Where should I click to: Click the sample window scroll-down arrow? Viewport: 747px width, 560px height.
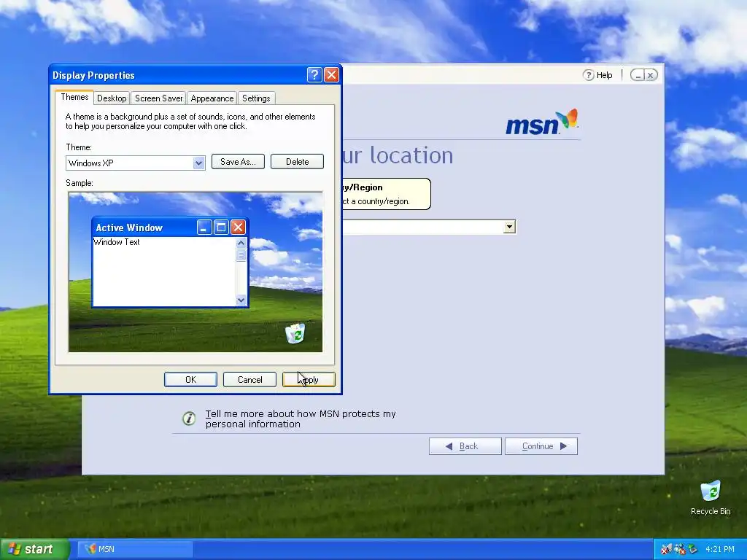pos(241,300)
